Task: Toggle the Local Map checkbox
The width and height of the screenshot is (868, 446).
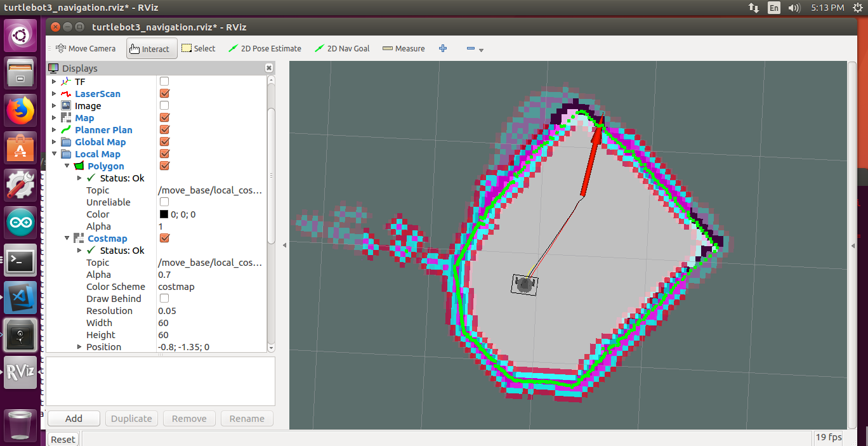Action: tap(164, 154)
